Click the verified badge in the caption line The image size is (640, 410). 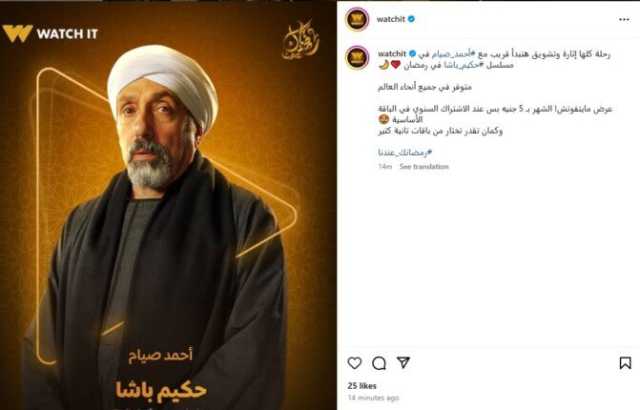413,53
